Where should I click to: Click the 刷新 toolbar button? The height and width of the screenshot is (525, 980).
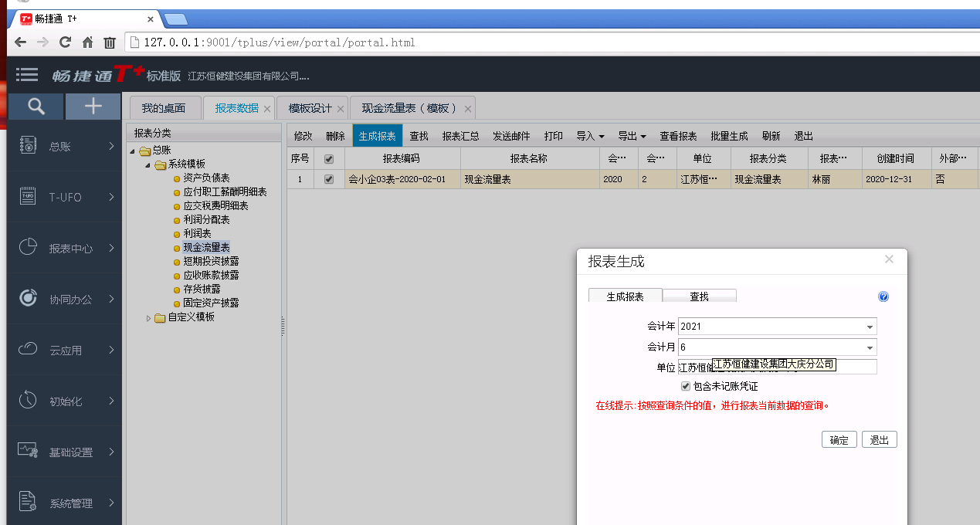coord(771,136)
